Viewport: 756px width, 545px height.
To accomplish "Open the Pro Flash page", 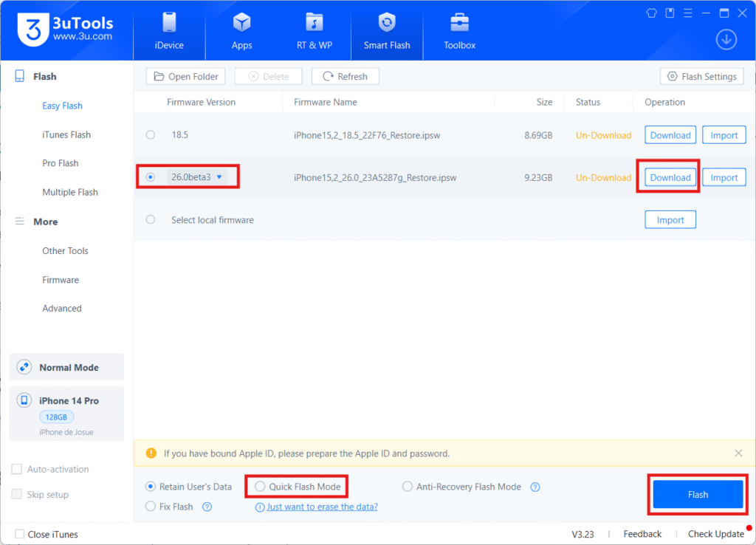I will point(61,163).
